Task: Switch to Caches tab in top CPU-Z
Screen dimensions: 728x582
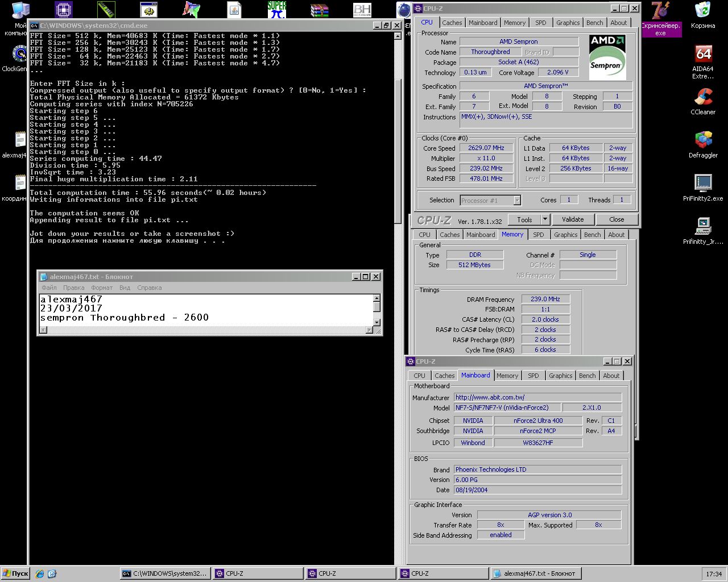Action: 452,23
